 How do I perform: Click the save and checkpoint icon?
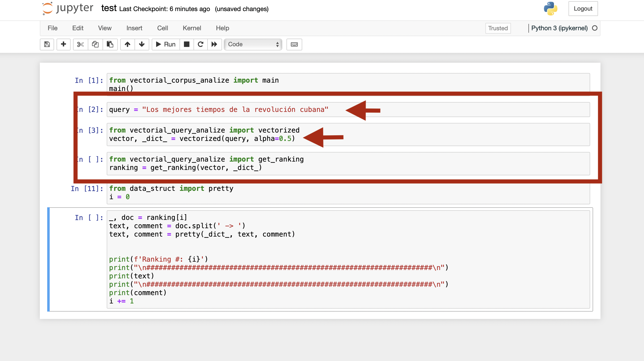(x=47, y=44)
